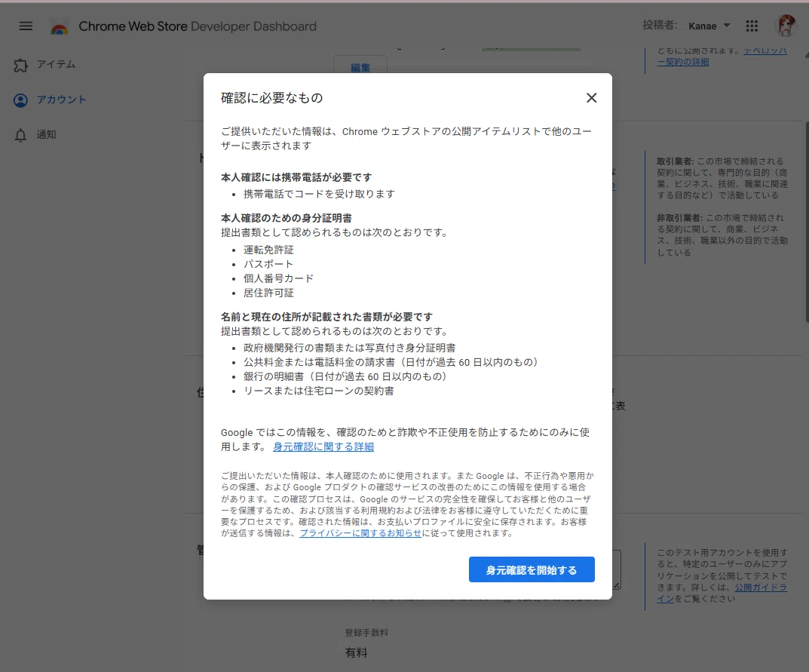Click the page vertical scrollbar on right edge
This screenshot has height=672, width=809.
[x=807, y=222]
